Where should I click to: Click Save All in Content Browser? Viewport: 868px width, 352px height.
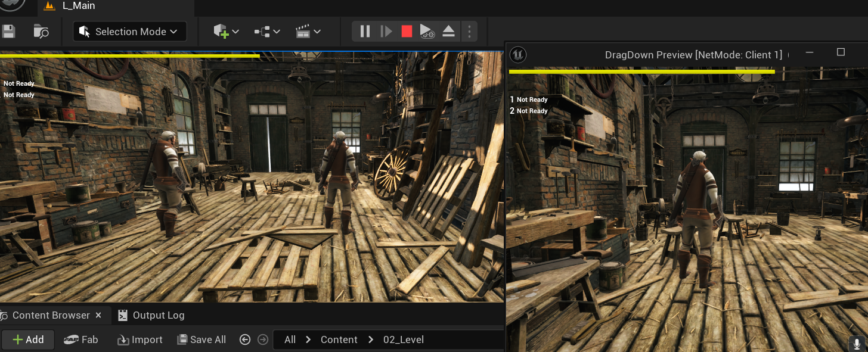pyautogui.click(x=201, y=339)
